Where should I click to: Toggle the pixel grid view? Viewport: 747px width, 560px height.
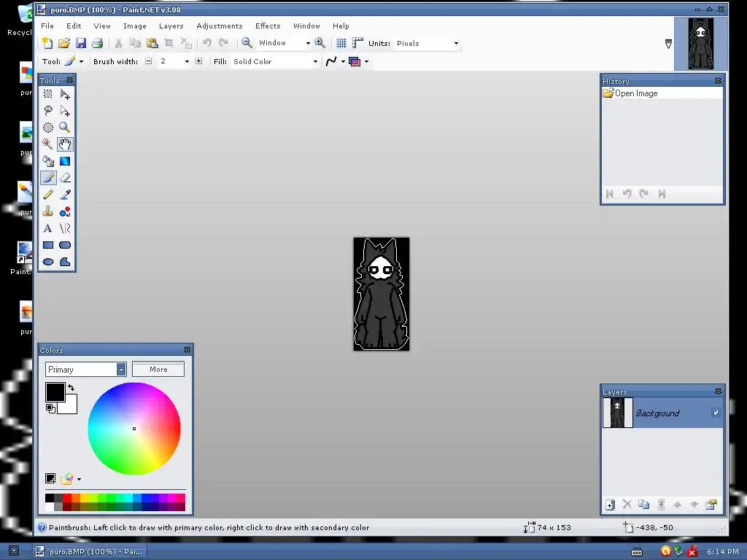point(341,43)
